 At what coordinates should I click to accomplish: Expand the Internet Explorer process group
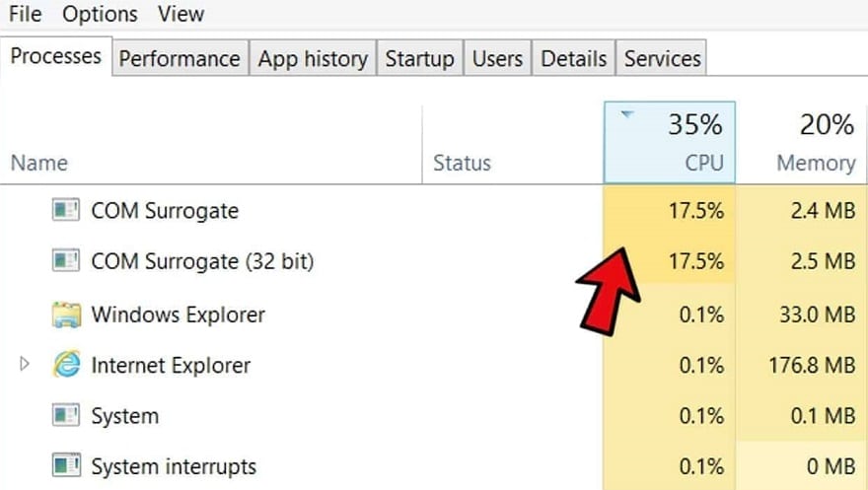tap(25, 364)
